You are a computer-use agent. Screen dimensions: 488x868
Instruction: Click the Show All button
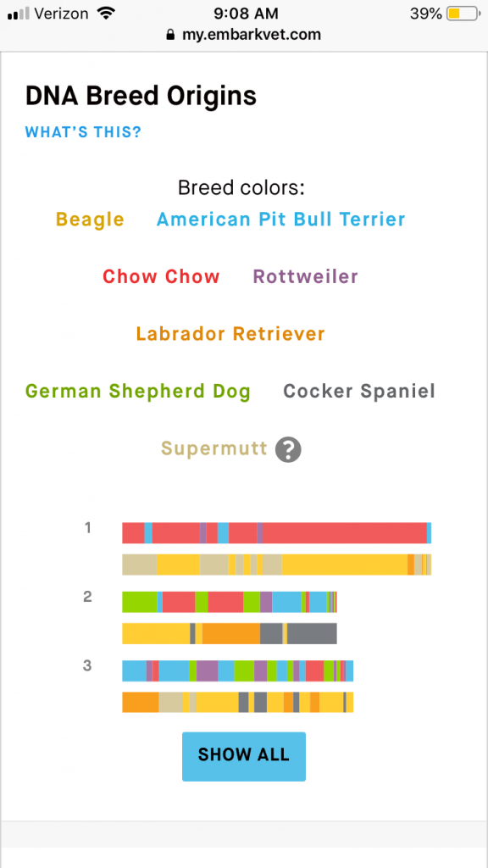point(244,756)
